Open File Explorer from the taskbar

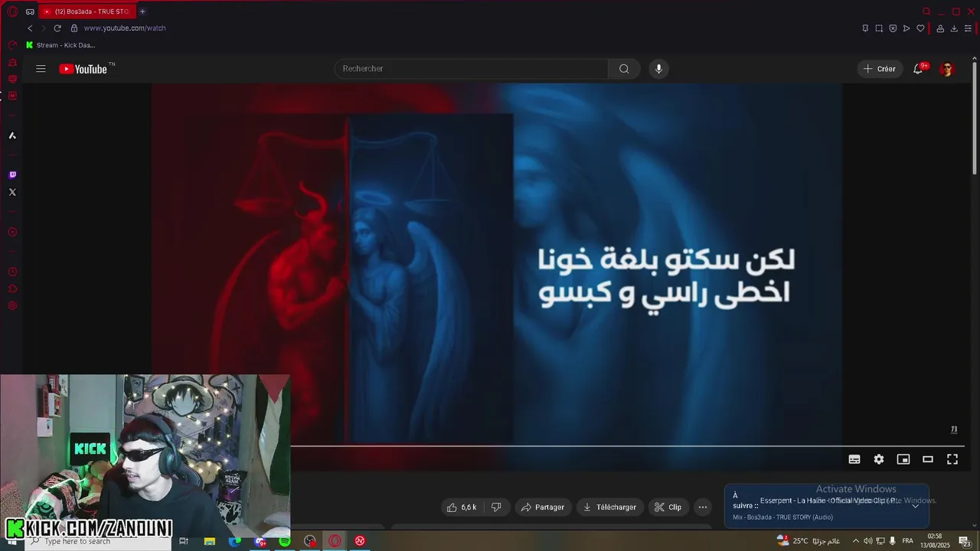[210, 541]
